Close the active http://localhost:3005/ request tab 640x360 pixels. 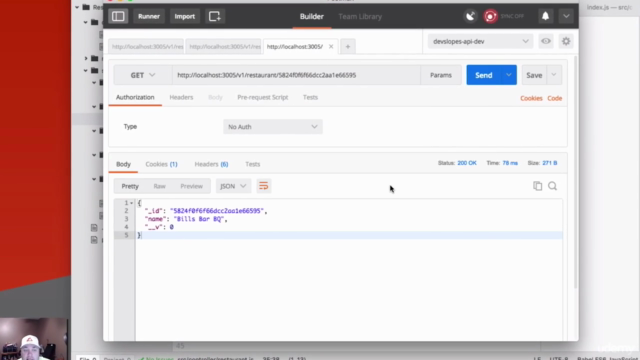tap(331, 47)
